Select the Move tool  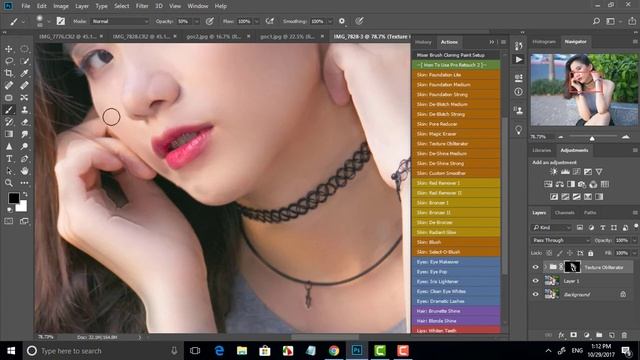(x=9, y=49)
